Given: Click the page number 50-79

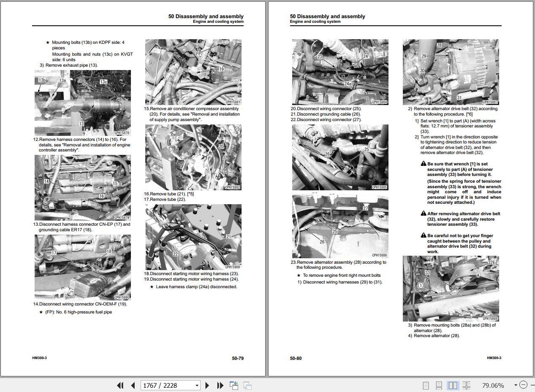Looking at the screenshot, I should (238, 358).
